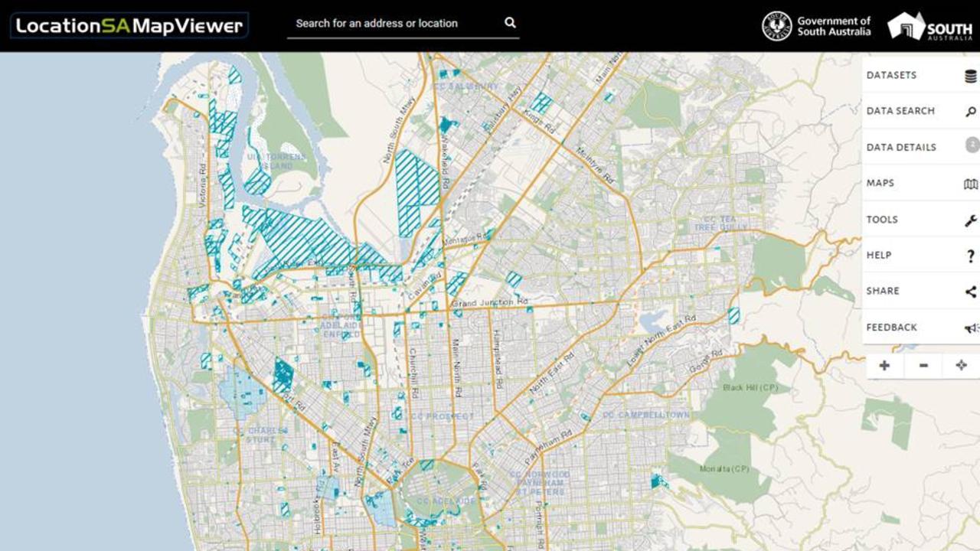The height and width of the screenshot is (551, 980).
Task: Focus the address or location search field
Action: [403, 23]
